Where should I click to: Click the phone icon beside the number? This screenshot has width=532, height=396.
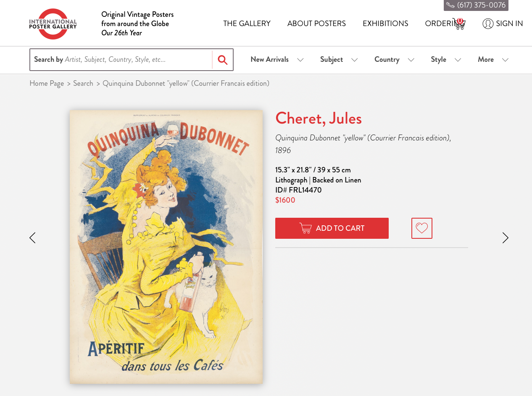point(450,5)
